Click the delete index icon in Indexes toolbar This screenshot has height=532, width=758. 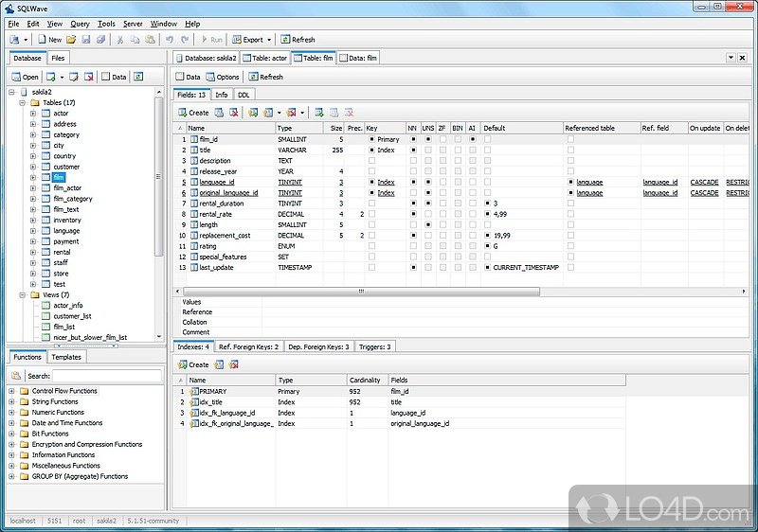click(x=234, y=364)
